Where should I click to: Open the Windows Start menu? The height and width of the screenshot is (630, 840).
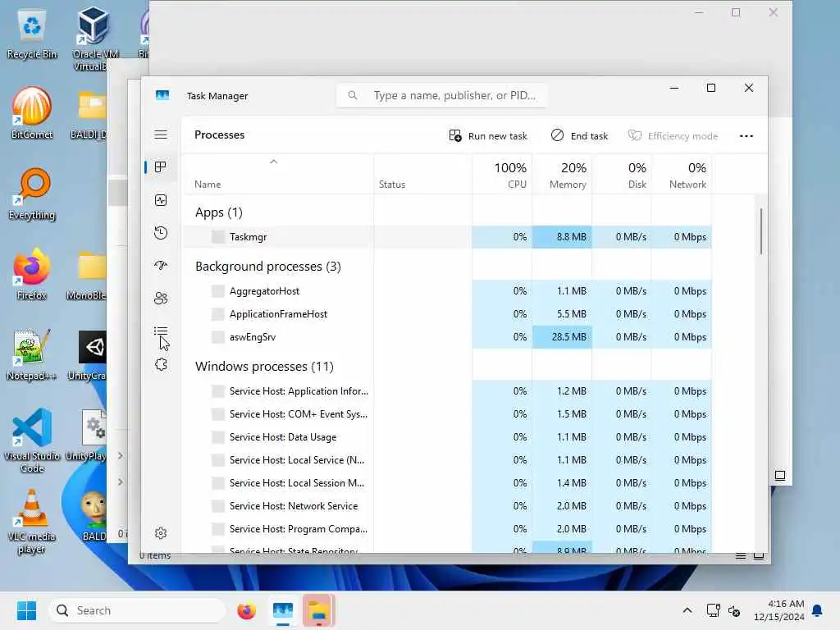(26, 610)
